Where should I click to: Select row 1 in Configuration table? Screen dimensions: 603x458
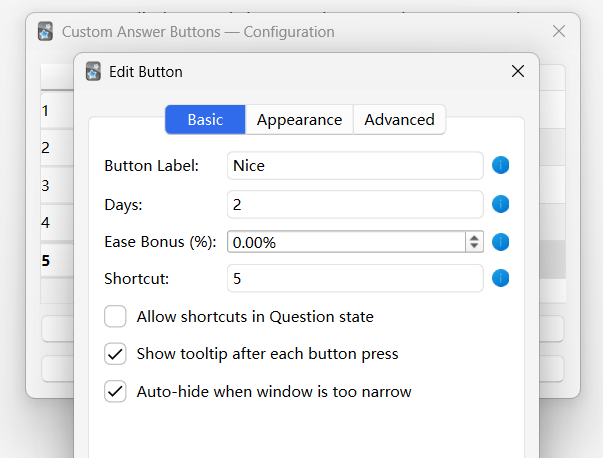coord(57,111)
